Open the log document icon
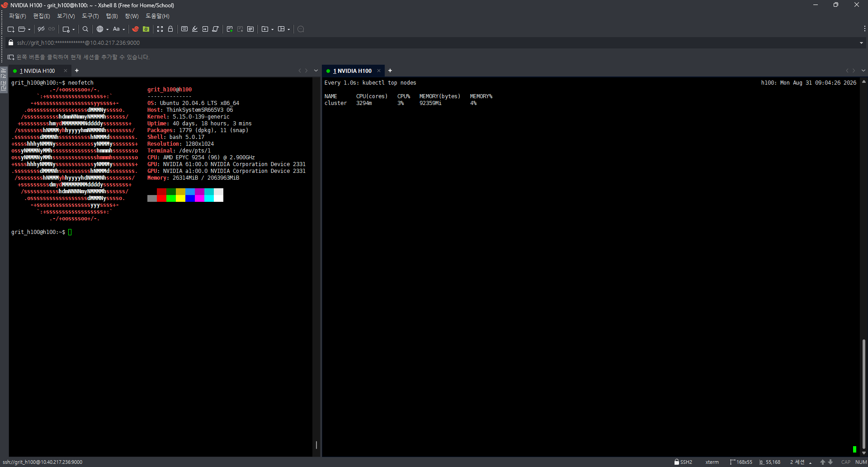868x467 pixels. click(250, 29)
